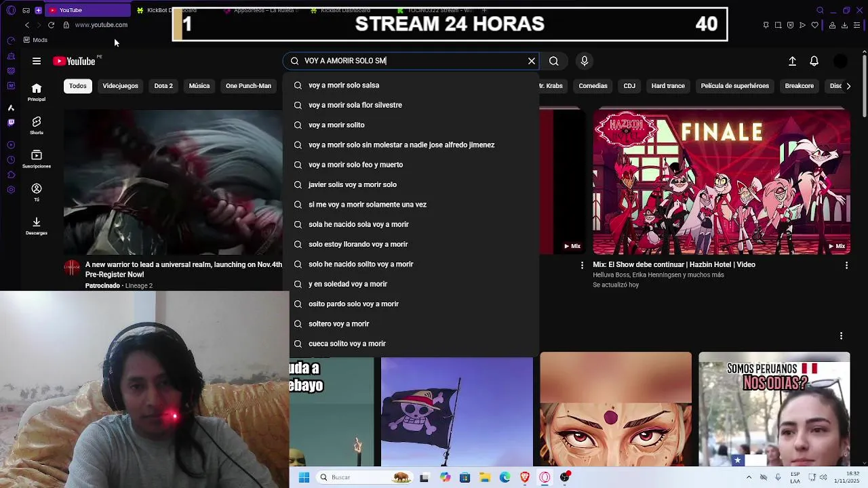Open File Explorer from the taskbar
This screenshot has width=868, height=488.
(485, 477)
